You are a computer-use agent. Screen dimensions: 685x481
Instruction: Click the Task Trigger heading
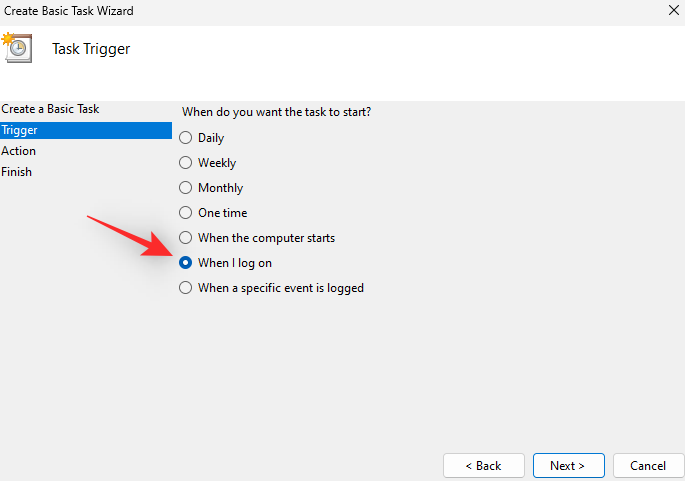pyautogui.click(x=91, y=49)
